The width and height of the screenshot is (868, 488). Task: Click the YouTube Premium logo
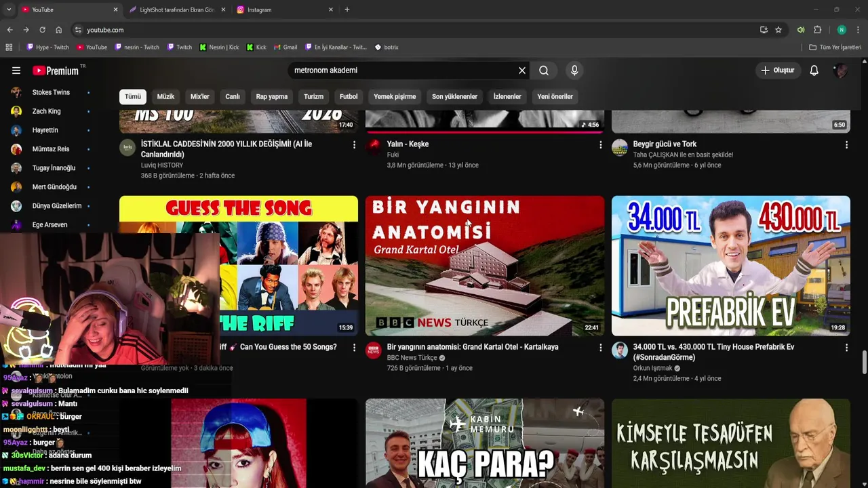(x=57, y=70)
